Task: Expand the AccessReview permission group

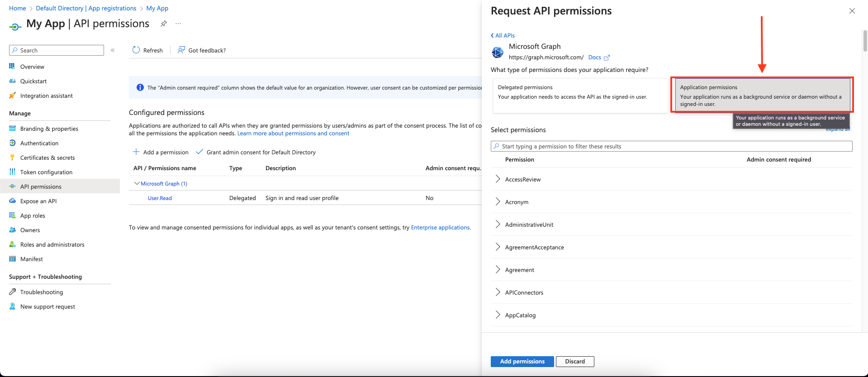Action: coord(498,179)
